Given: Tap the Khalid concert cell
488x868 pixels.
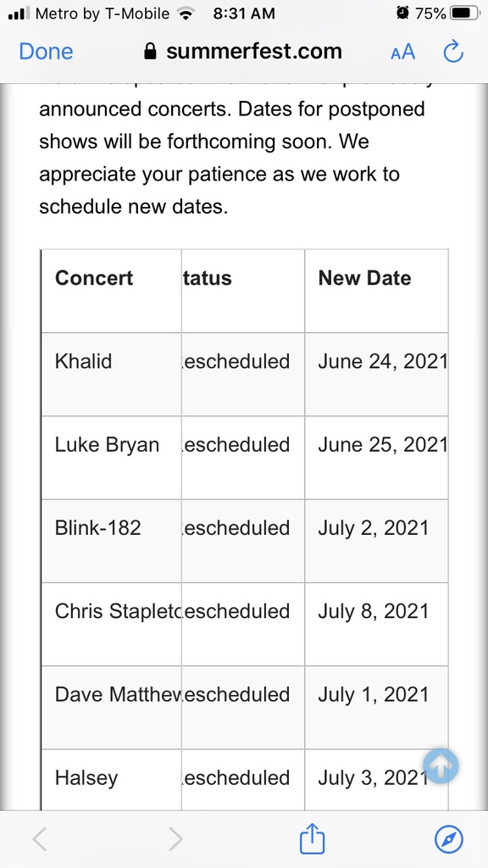Looking at the screenshot, I should click(111, 375).
